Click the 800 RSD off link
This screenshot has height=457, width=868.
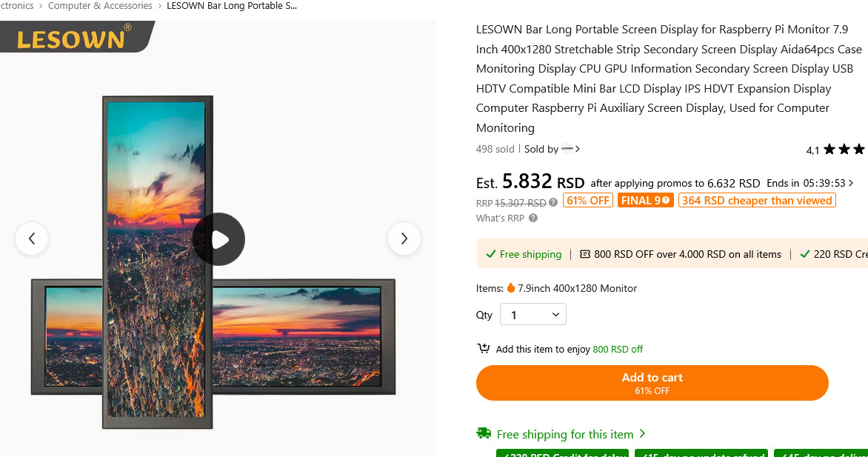coord(618,350)
